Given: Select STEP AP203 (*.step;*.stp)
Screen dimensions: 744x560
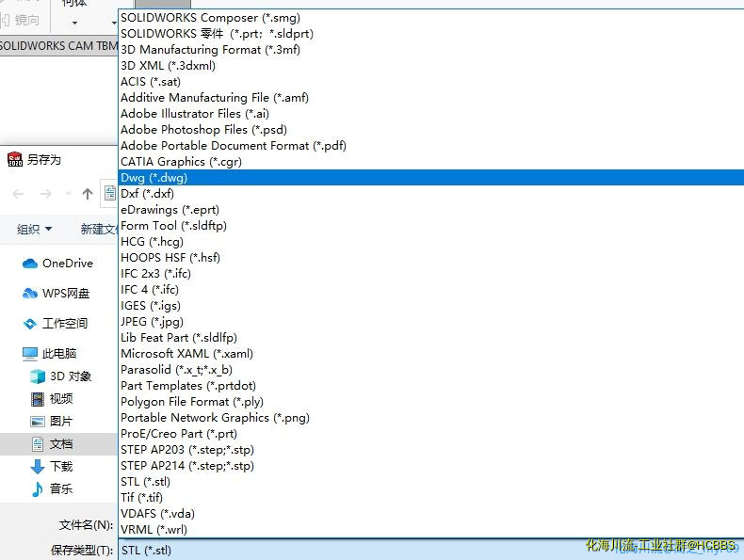Looking at the screenshot, I should point(430,450).
